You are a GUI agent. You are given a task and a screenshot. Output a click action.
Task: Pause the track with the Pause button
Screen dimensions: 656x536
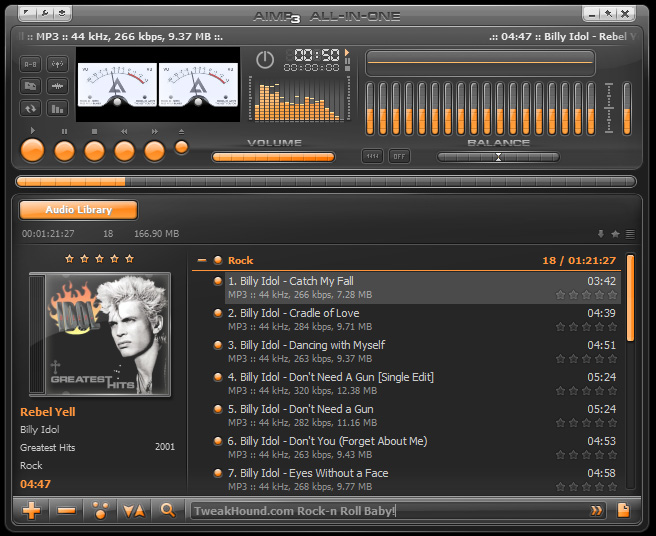[x=64, y=151]
